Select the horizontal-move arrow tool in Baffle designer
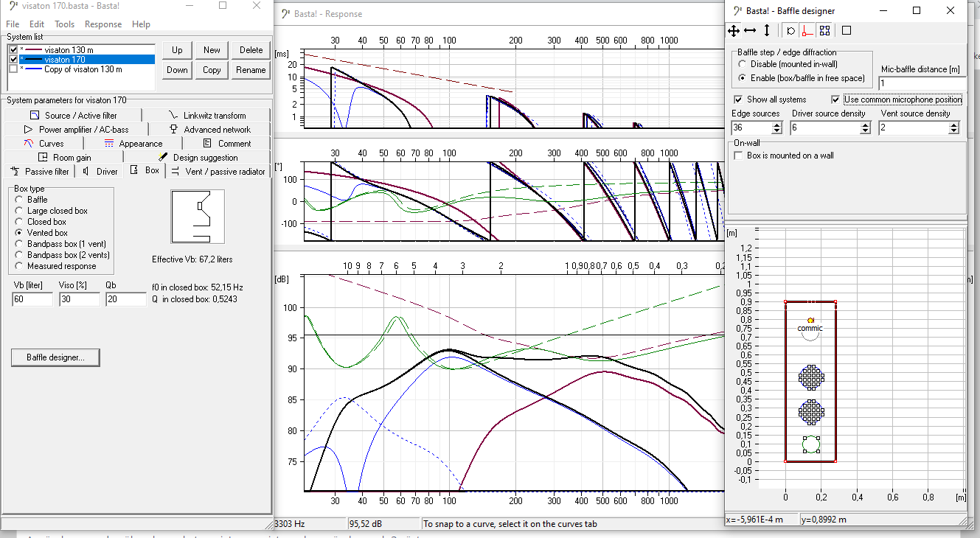 point(750,31)
